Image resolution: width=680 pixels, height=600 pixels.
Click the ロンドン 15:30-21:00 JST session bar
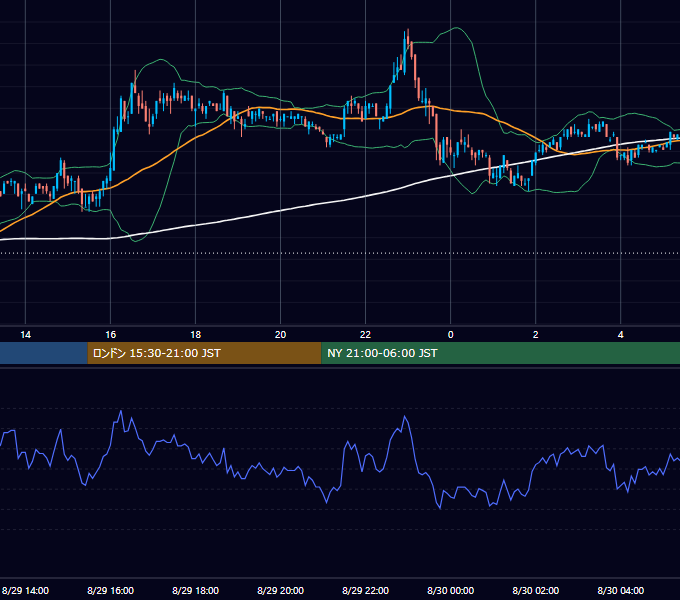coord(204,353)
